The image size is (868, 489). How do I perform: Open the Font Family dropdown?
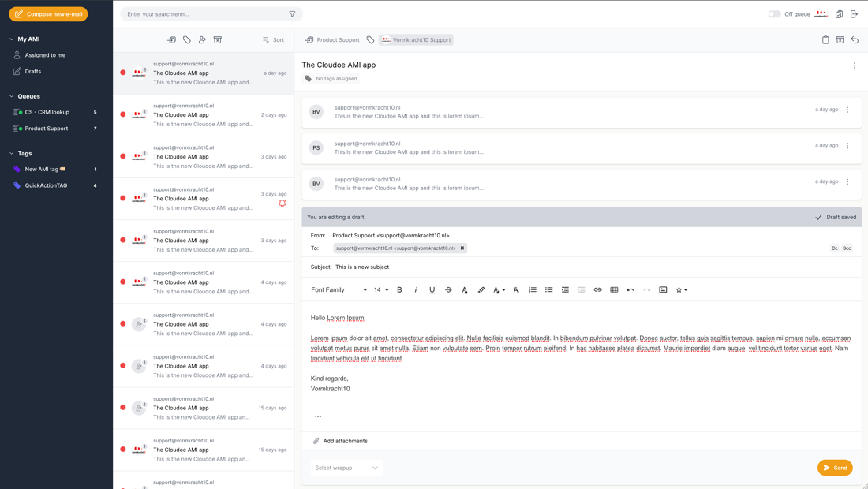pos(339,290)
